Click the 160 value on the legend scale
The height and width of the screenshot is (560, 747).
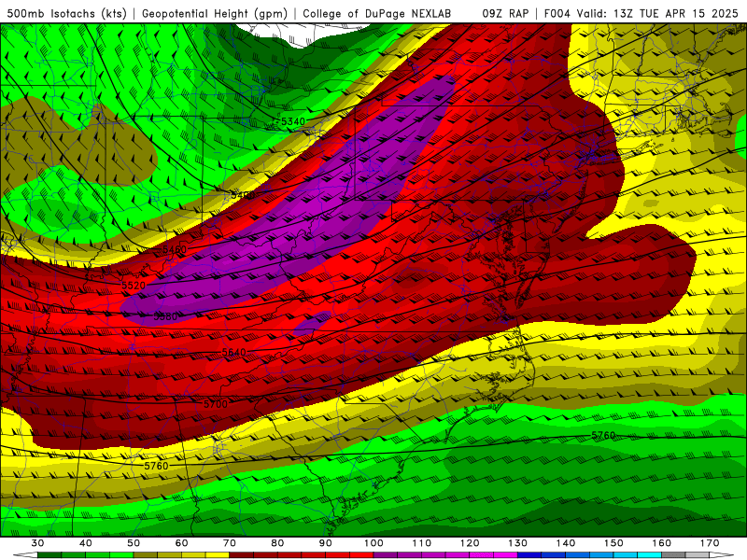(x=662, y=543)
